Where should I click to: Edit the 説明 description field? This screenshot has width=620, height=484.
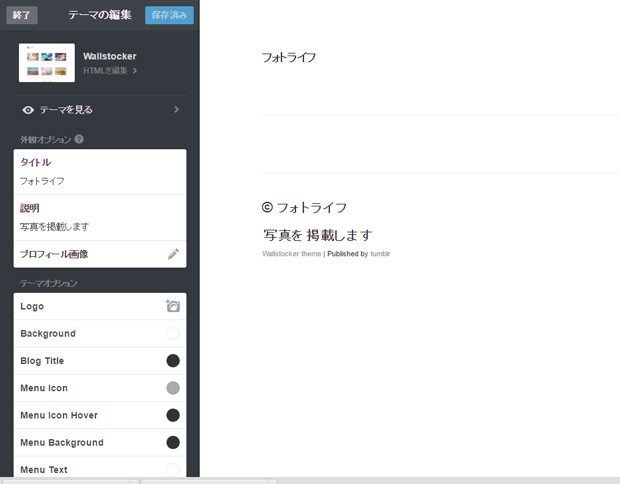tap(100, 227)
